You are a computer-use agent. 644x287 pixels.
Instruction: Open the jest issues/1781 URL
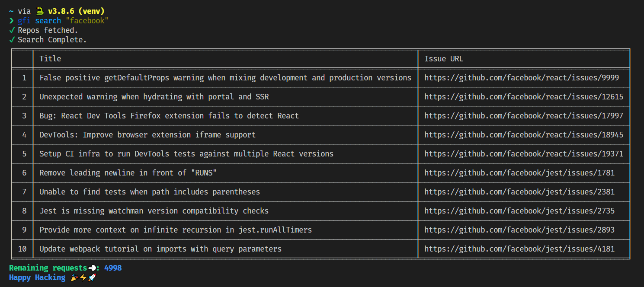pyautogui.click(x=519, y=173)
